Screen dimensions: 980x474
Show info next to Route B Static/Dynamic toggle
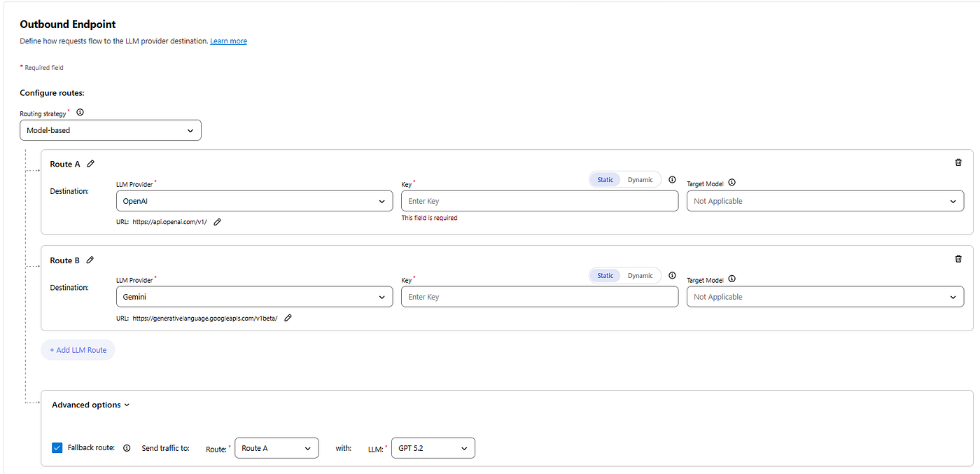tap(672, 276)
